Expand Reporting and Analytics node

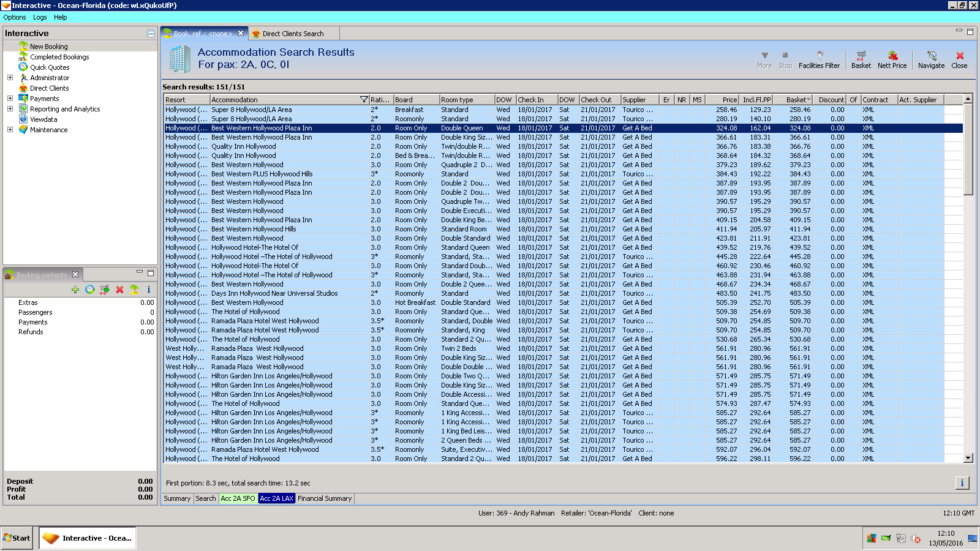[x=10, y=109]
